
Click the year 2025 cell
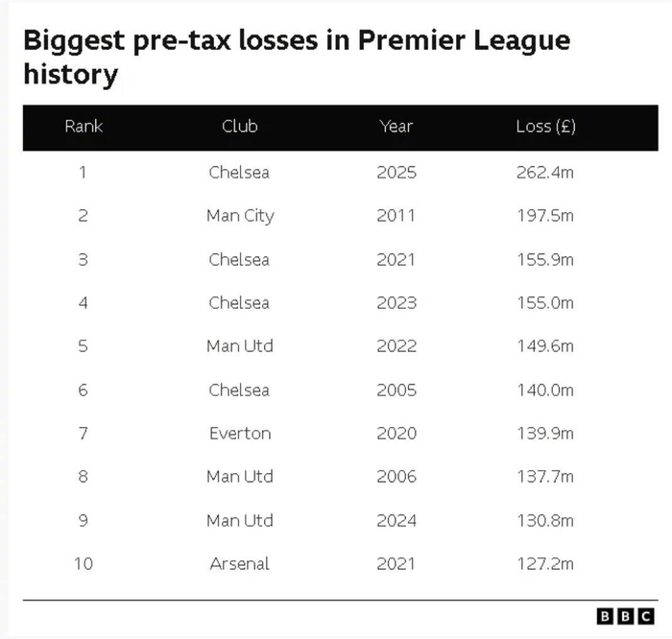tap(396, 173)
